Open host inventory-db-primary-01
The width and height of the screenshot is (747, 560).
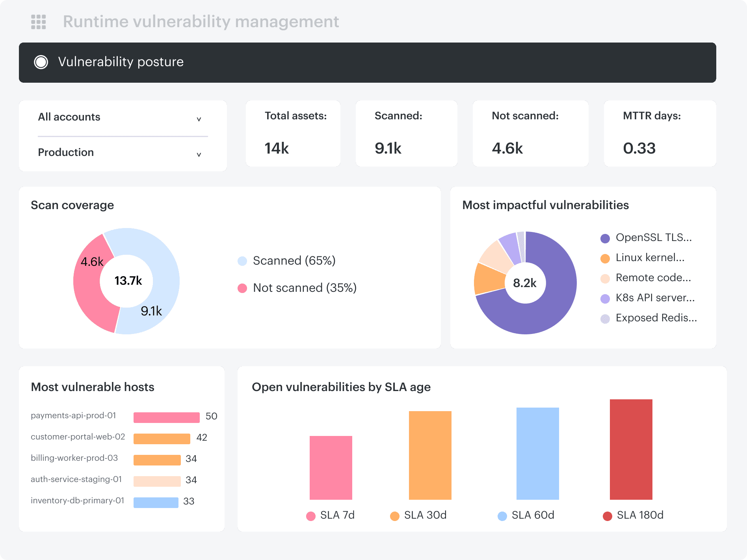point(78,501)
